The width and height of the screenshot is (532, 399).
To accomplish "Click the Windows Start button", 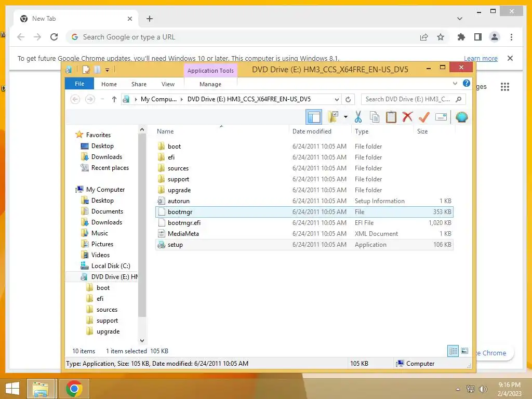I will coord(12,389).
